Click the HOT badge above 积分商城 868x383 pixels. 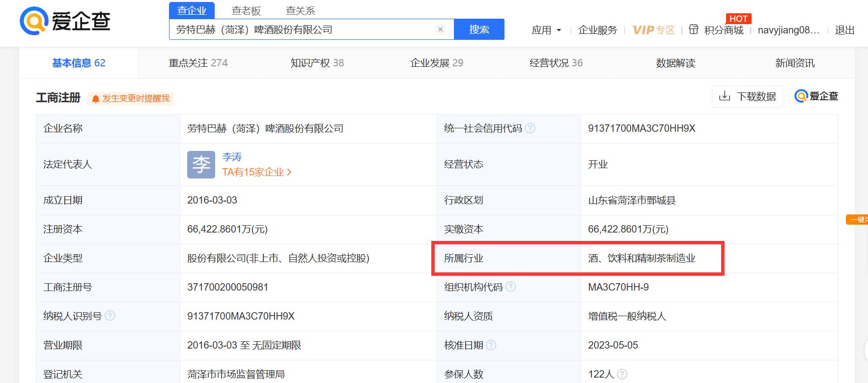pyautogui.click(x=738, y=19)
